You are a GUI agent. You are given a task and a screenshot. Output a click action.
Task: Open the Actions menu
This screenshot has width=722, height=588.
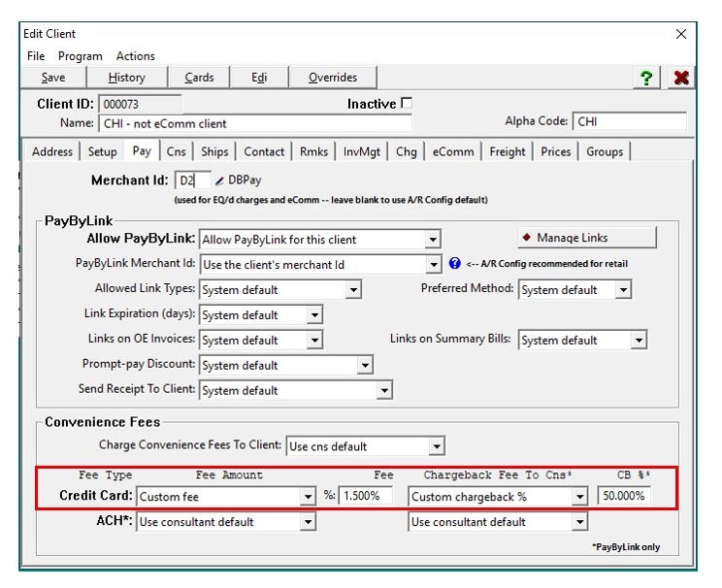(136, 56)
